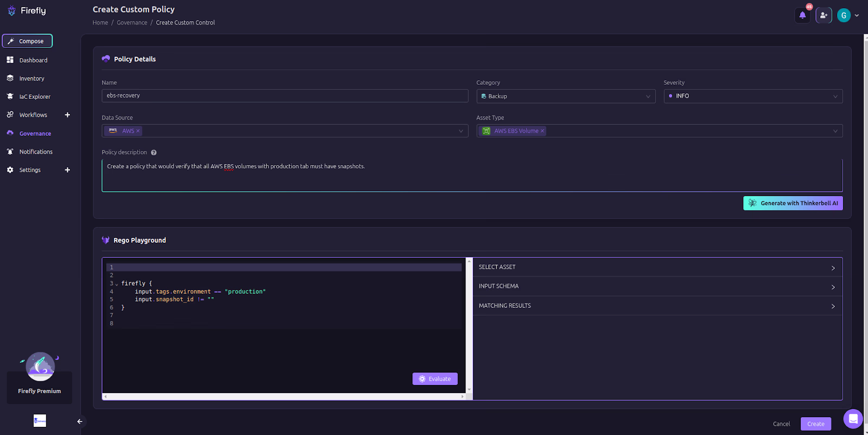Expand the INPUT SCHEMA section
The height and width of the screenshot is (435, 868).
(658, 286)
